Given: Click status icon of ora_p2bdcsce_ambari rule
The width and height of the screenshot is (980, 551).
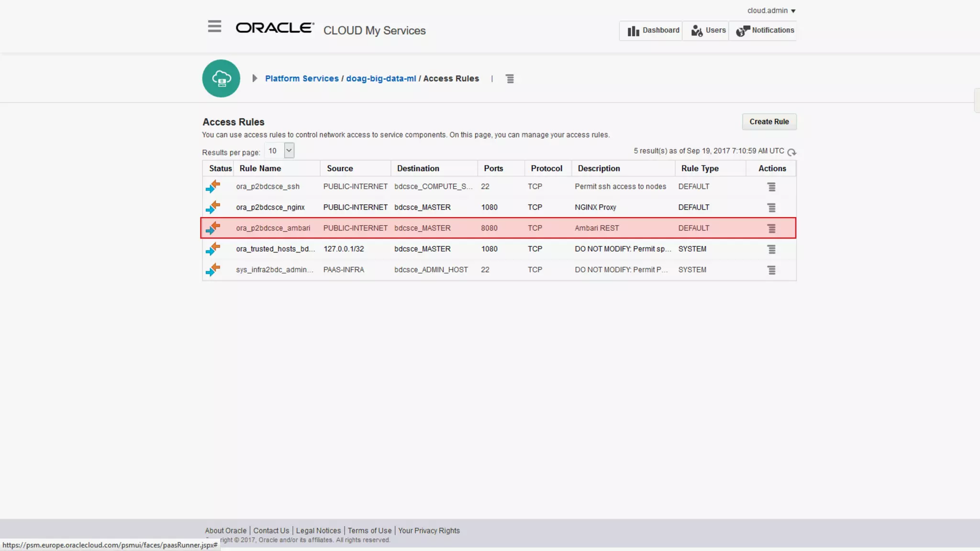Looking at the screenshot, I should (x=213, y=228).
